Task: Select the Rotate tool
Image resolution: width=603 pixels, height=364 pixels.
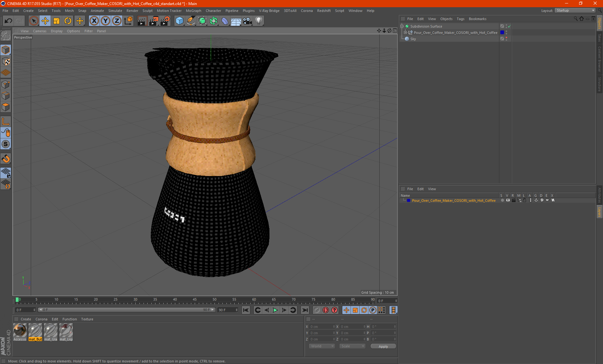Action: click(x=68, y=21)
